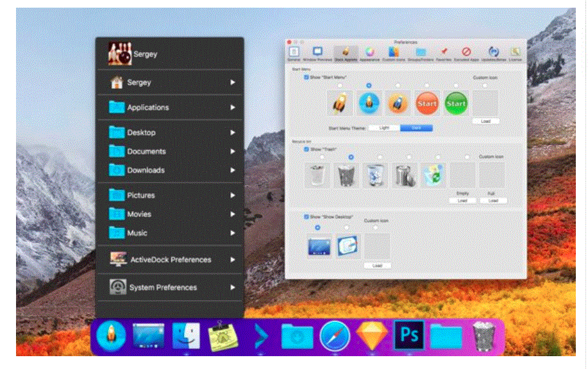Open the Trash in the dock
This screenshot has width=588, height=369.
click(x=483, y=336)
